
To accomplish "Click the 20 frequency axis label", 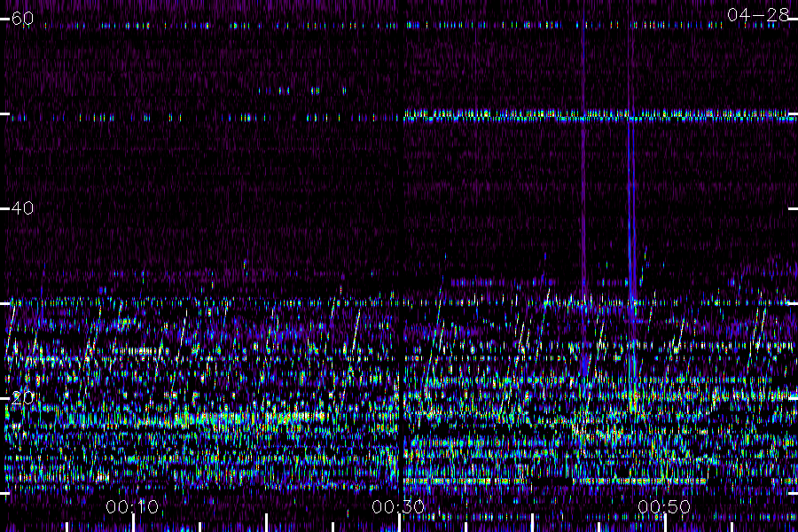I will click(x=22, y=397).
